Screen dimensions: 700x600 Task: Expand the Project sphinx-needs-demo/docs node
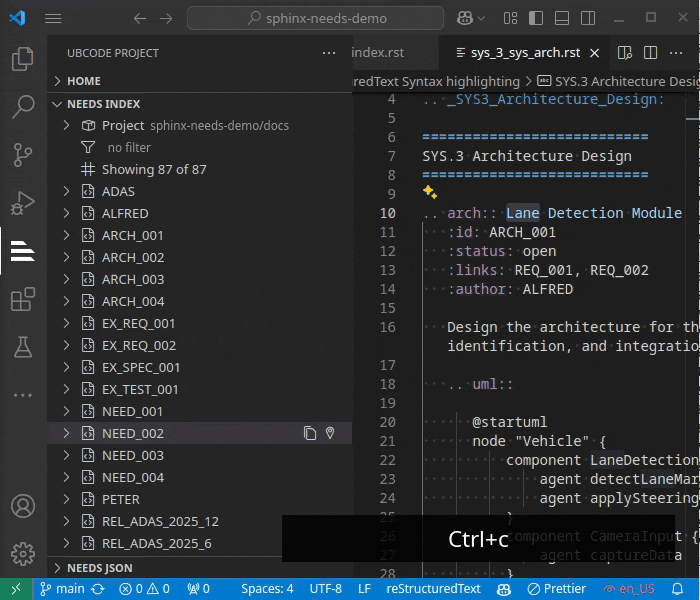click(67, 125)
